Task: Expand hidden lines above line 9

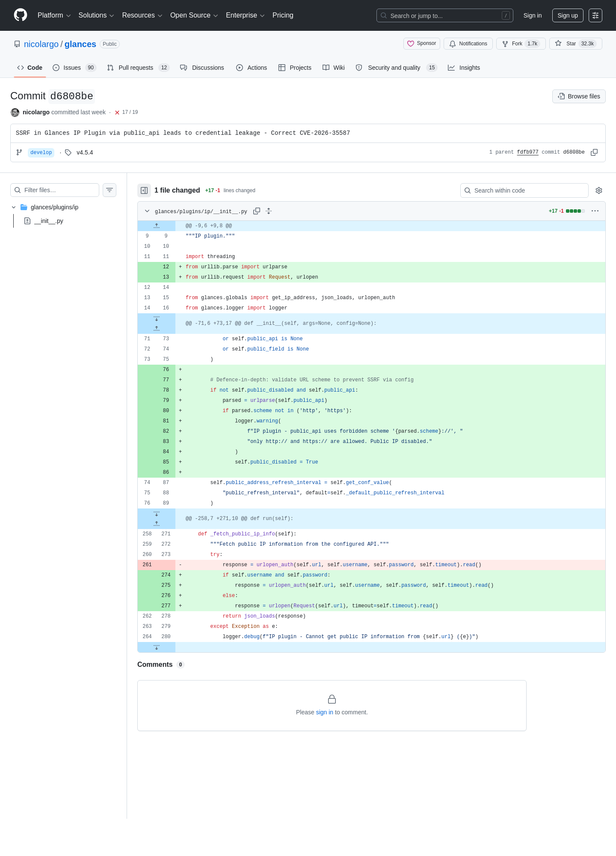Action: (x=157, y=226)
